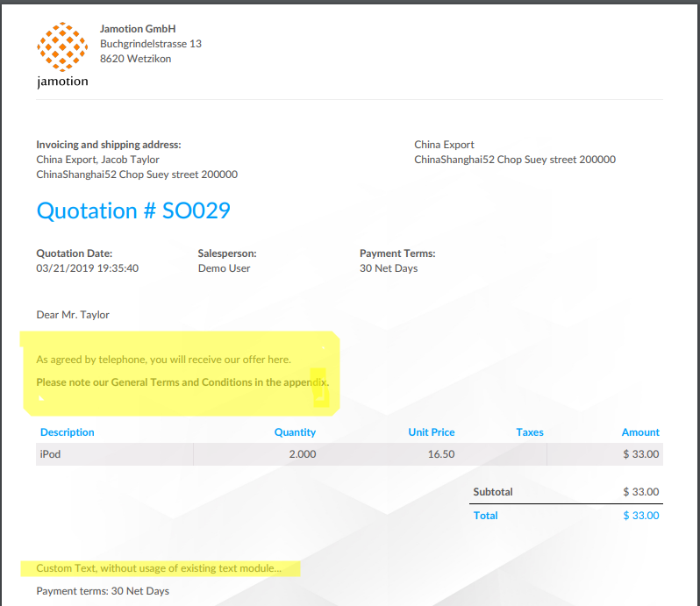
Task: Click 'Invoicing and shipping address:' label
Action: click(x=109, y=145)
